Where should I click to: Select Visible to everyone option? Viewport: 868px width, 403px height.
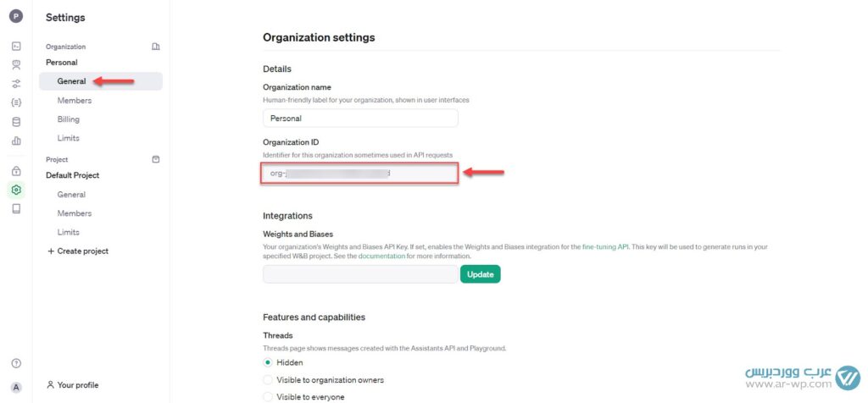pos(269,397)
